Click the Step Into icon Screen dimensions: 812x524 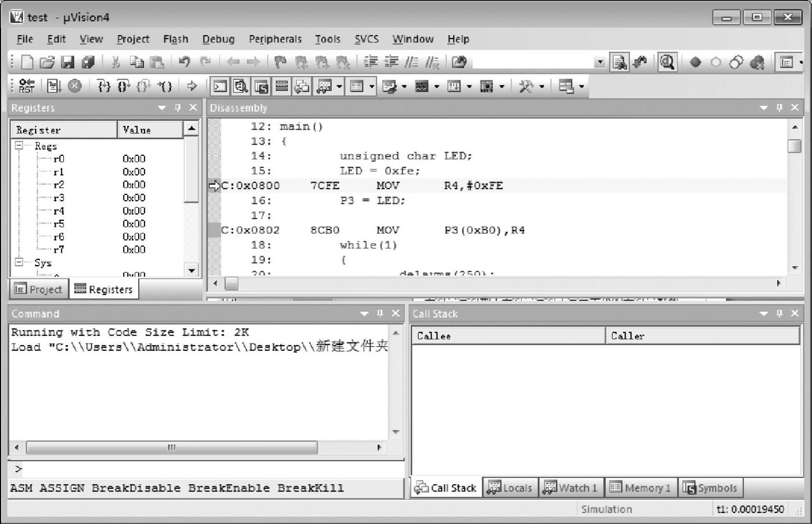[104, 86]
